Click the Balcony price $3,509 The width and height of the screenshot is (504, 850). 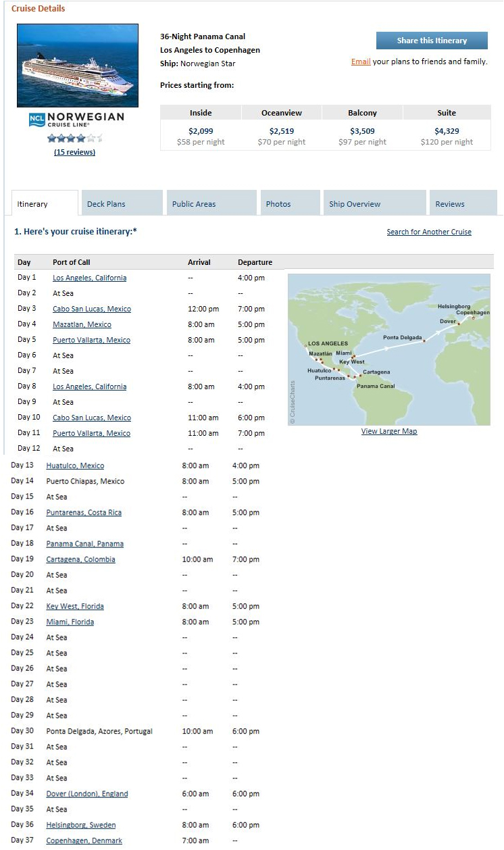click(x=363, y=131)
